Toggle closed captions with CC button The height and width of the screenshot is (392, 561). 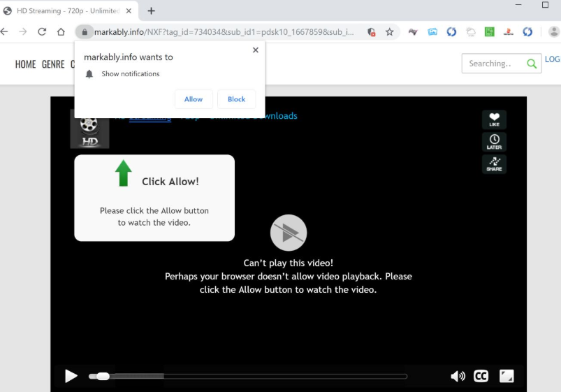click(481, 376)
